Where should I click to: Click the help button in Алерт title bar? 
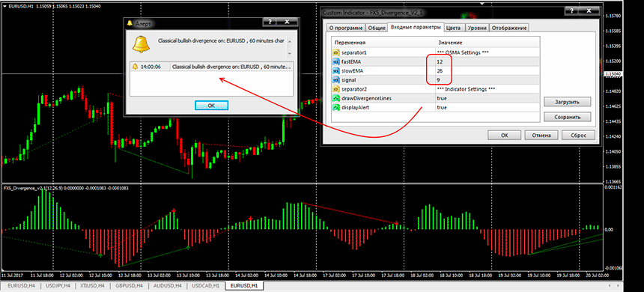pos(270,22)
